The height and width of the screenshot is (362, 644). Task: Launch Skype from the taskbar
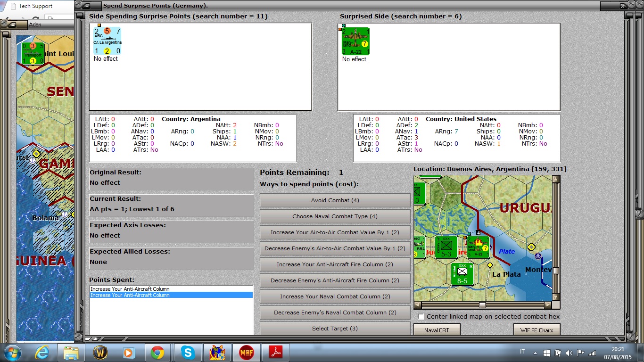(188, 353)
